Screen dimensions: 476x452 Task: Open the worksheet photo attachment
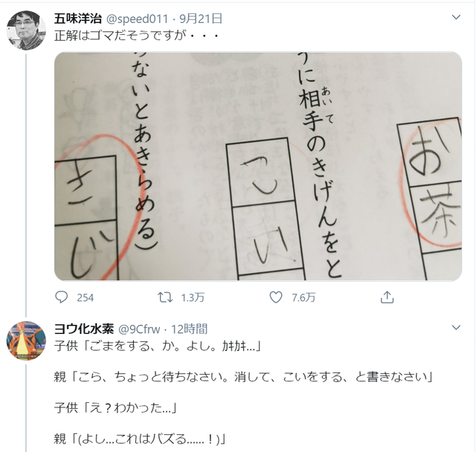[x=258, y=167]
